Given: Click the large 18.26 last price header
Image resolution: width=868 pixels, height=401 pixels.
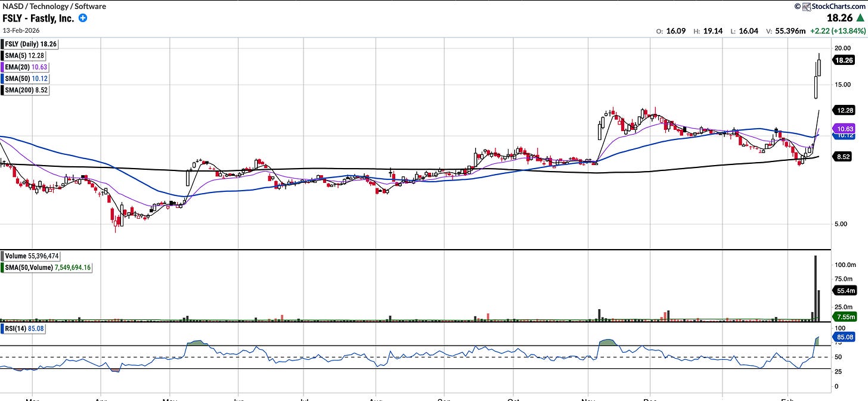Looking at the screenshot, I should tap(840, 18).
